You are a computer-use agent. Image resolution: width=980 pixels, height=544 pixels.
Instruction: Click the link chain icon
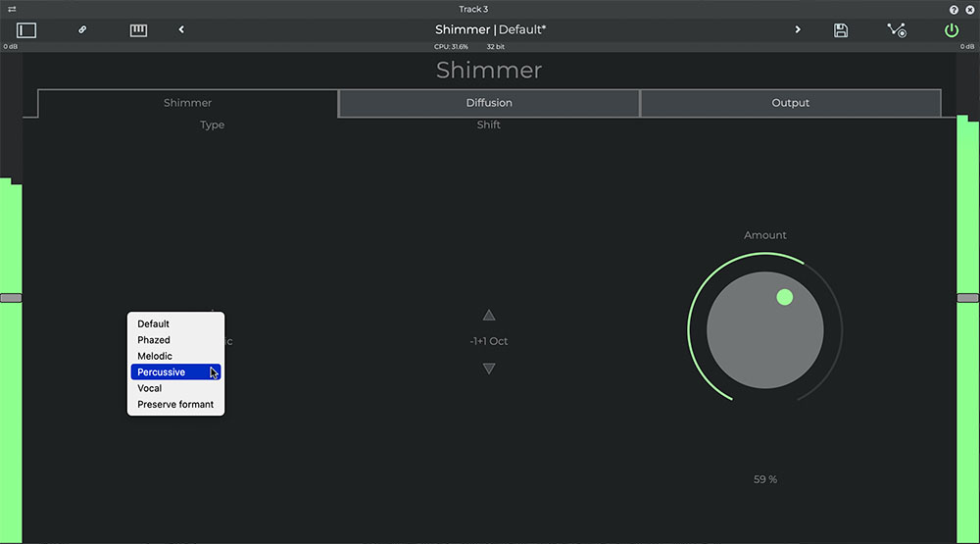[82, 30]
